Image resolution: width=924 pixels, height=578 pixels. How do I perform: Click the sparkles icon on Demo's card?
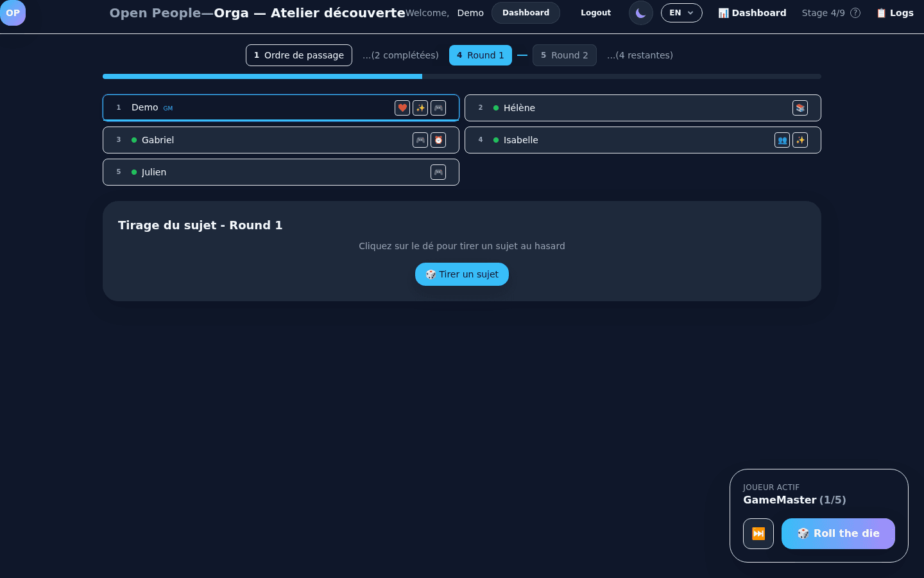click(x=420, y=108)
